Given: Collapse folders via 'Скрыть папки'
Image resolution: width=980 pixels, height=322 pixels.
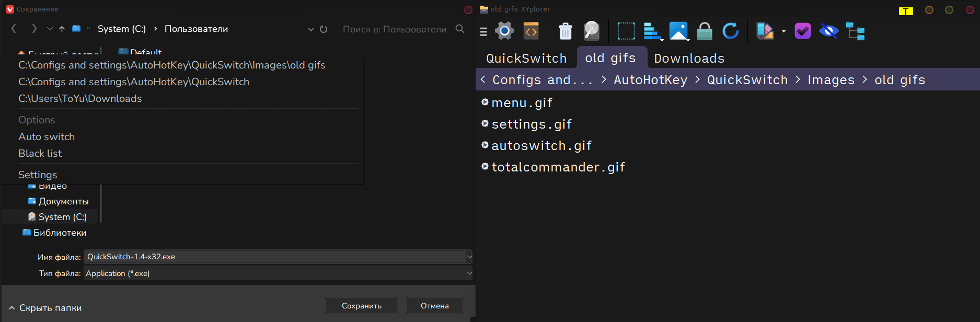Looking at the screenshot, I should [45, 308].
